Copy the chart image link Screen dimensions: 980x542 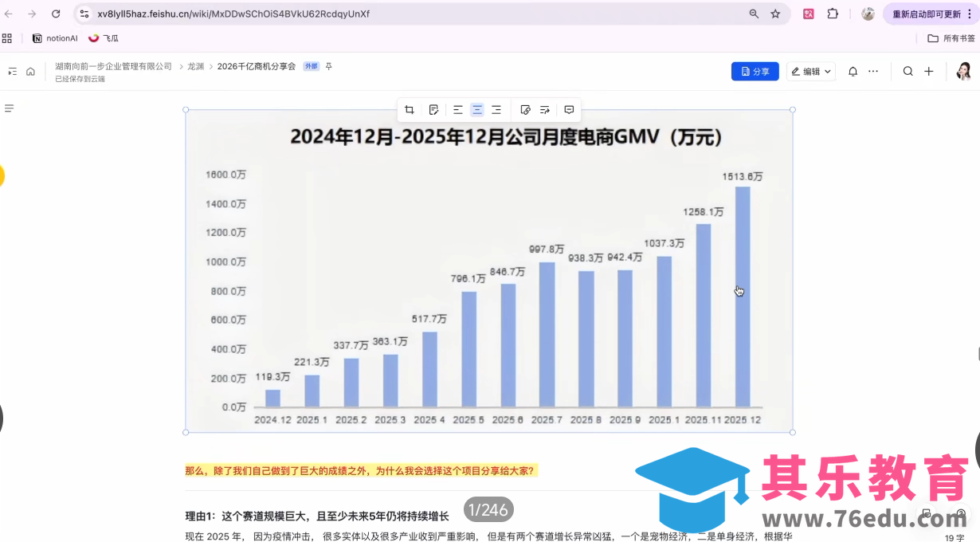tap(525, 110)
